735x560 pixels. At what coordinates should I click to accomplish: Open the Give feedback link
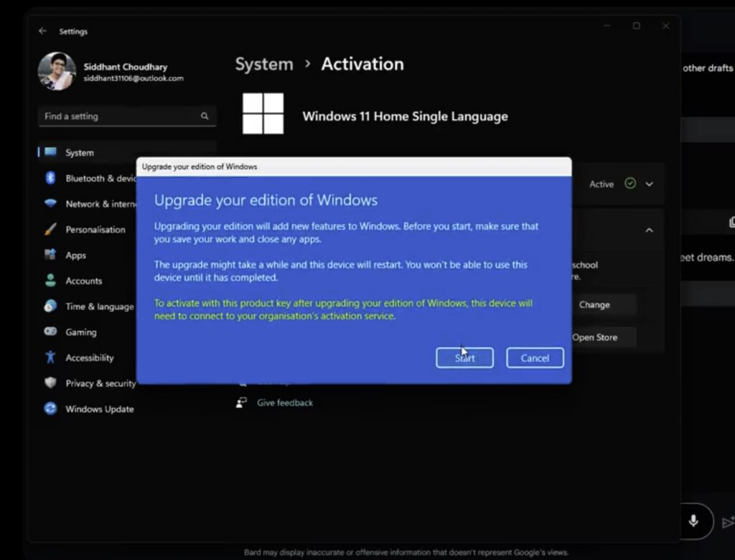pos(285,403)
